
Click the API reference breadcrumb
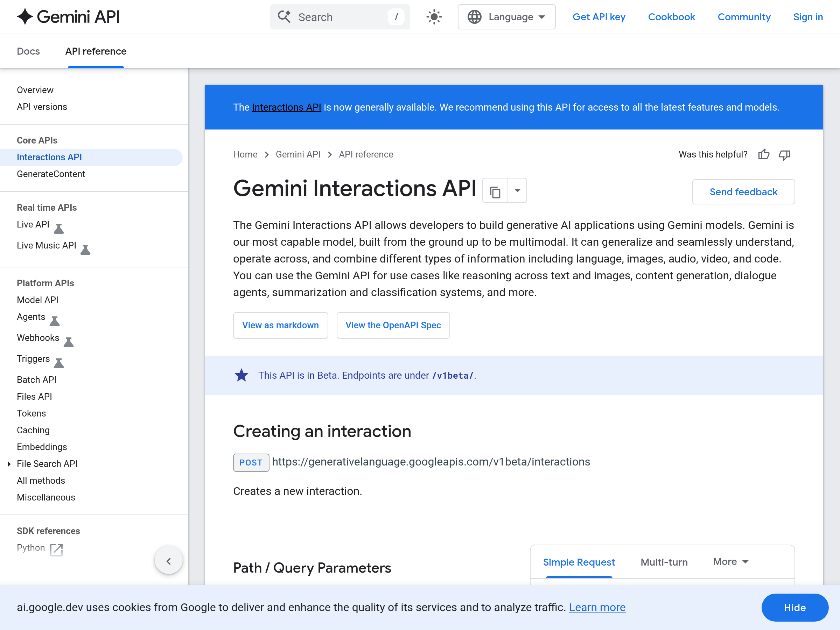(366, 154)
